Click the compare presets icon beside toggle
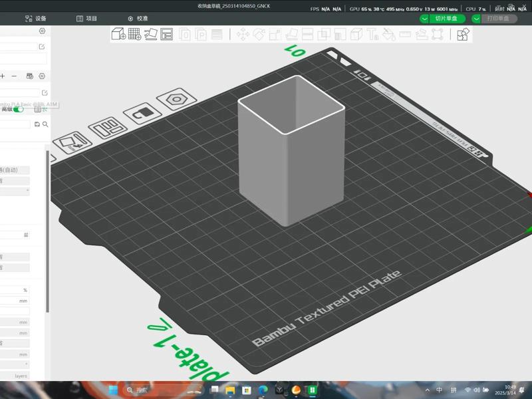 38,109
